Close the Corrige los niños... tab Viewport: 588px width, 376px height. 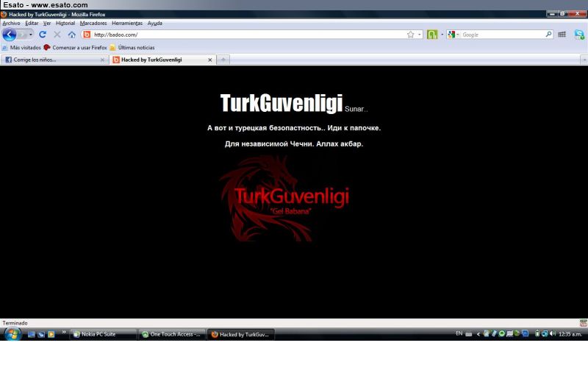point(102,60)
